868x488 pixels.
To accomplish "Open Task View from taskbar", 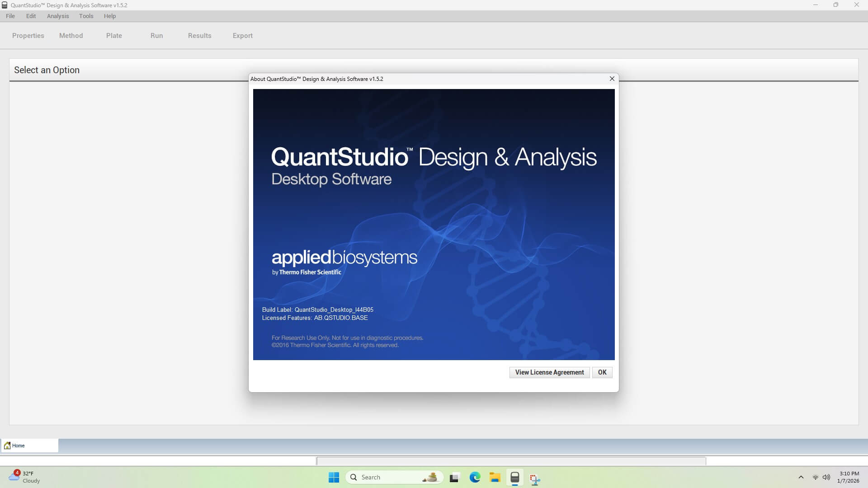I will (454, 478).
